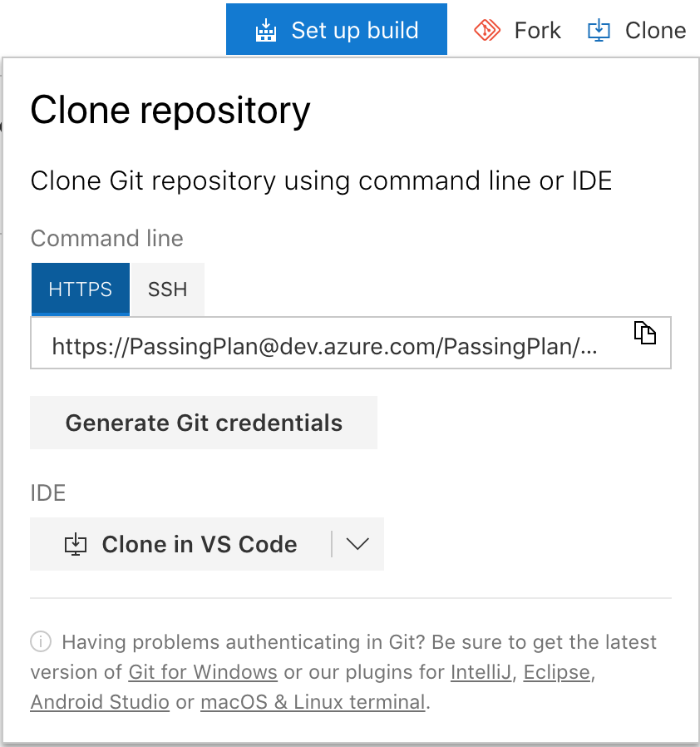Copy the repository URL using the copy icon
This screenshot has height=747, width=700.
(x=645, y=333)
